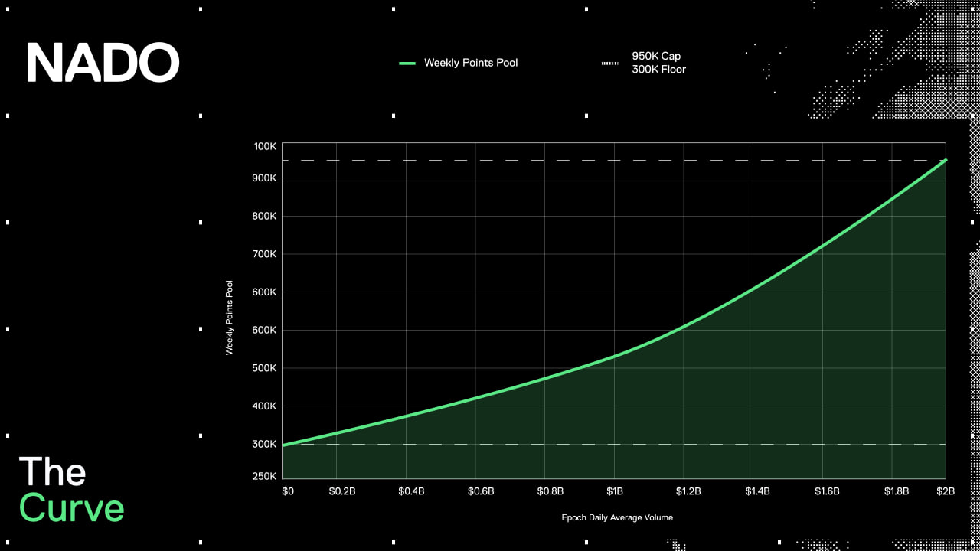980x551 pixels.
Task: Click the 250K y-axis label
Action: click(265, 476)
